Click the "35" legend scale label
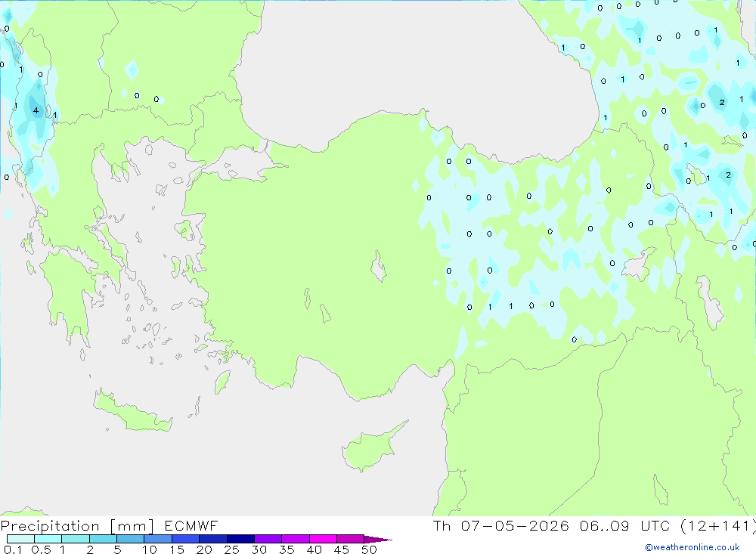 (x=287, y=549)
